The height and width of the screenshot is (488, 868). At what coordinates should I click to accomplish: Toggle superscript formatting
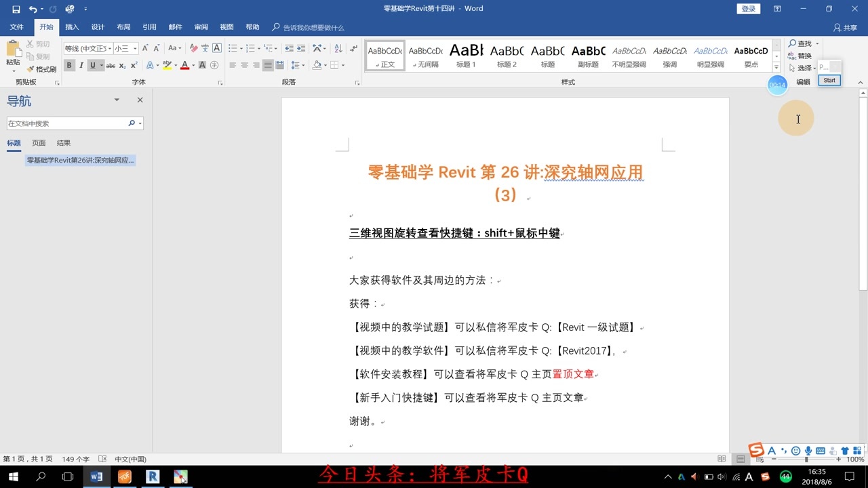point(134,65)
